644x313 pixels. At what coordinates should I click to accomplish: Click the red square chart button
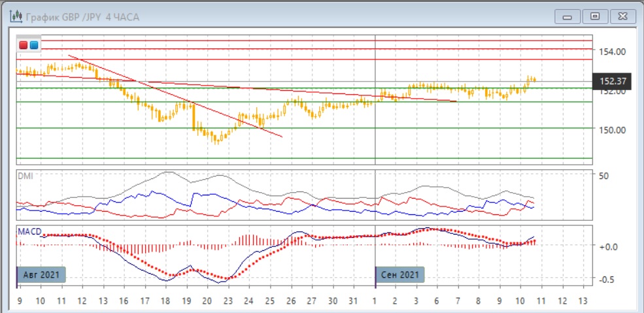pyautogui.click(x=24, y=45)
